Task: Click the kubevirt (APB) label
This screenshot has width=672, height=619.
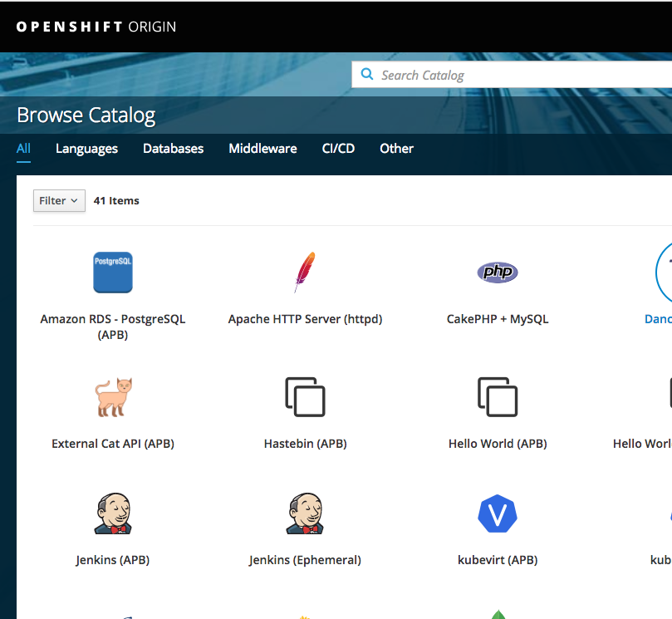Action: [x=498, y=560]
